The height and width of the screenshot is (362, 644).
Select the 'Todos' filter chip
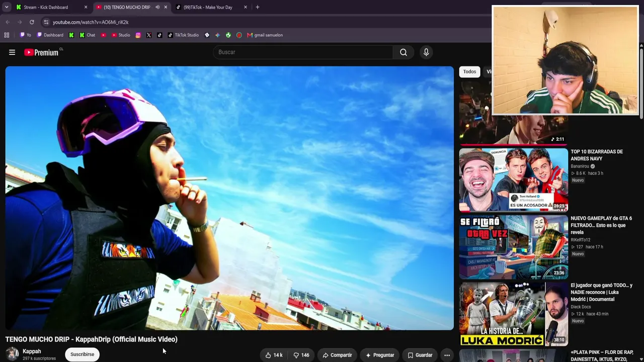coord(469,71)
